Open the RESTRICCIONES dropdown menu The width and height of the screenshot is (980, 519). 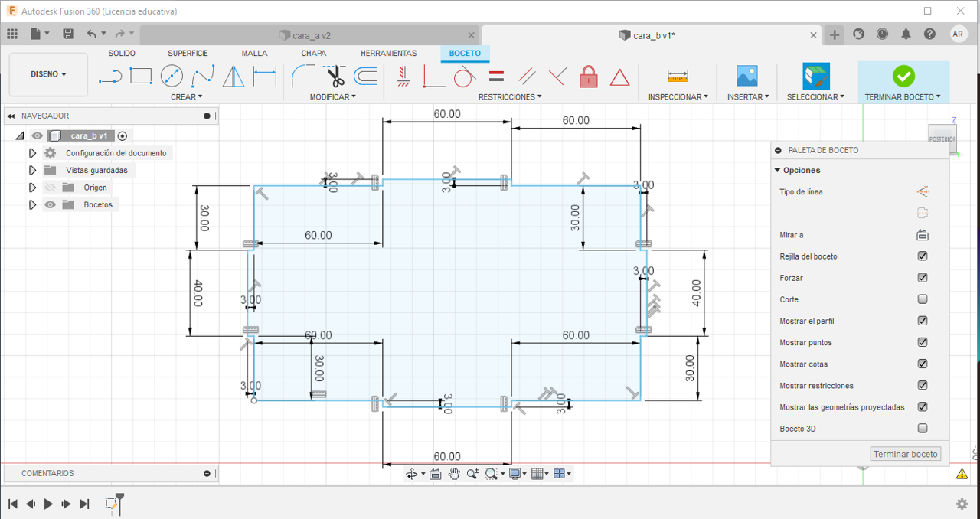click(510, 97)
